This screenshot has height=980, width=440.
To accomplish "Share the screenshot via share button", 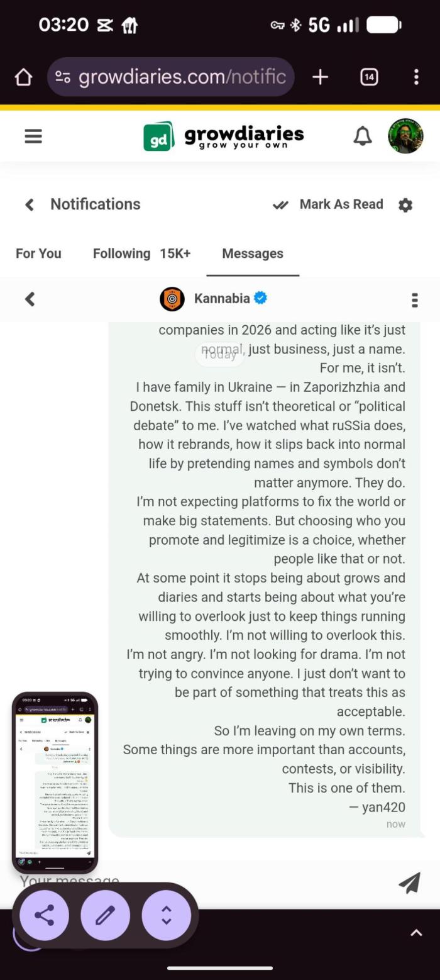I will point(44,915).
